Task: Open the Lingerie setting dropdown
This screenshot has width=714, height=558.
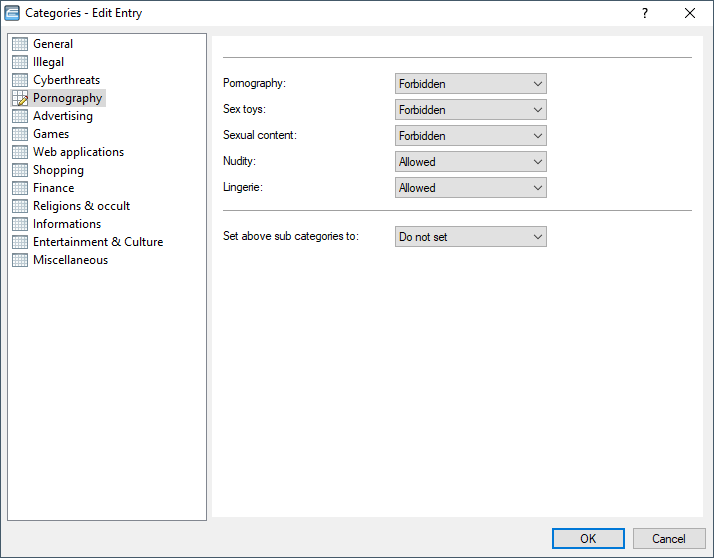Action: coord(470,188)
